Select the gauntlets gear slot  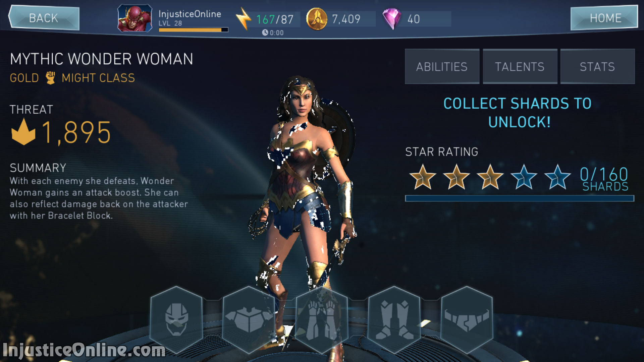[x=322, y=320]
